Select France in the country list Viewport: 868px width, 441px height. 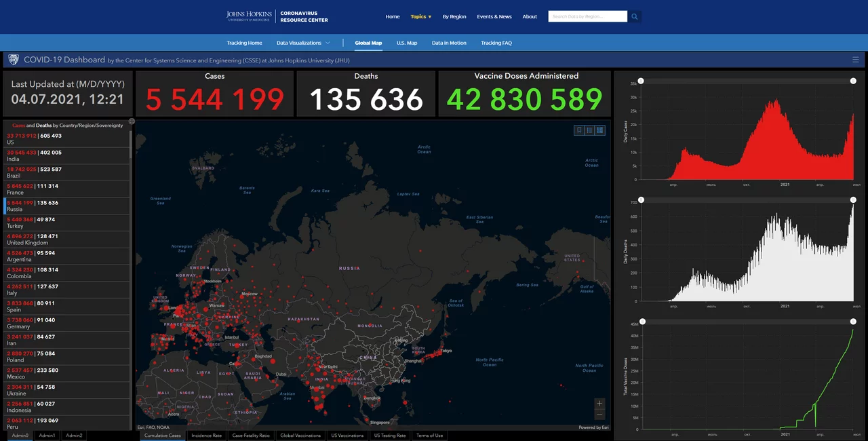[66, 189]
